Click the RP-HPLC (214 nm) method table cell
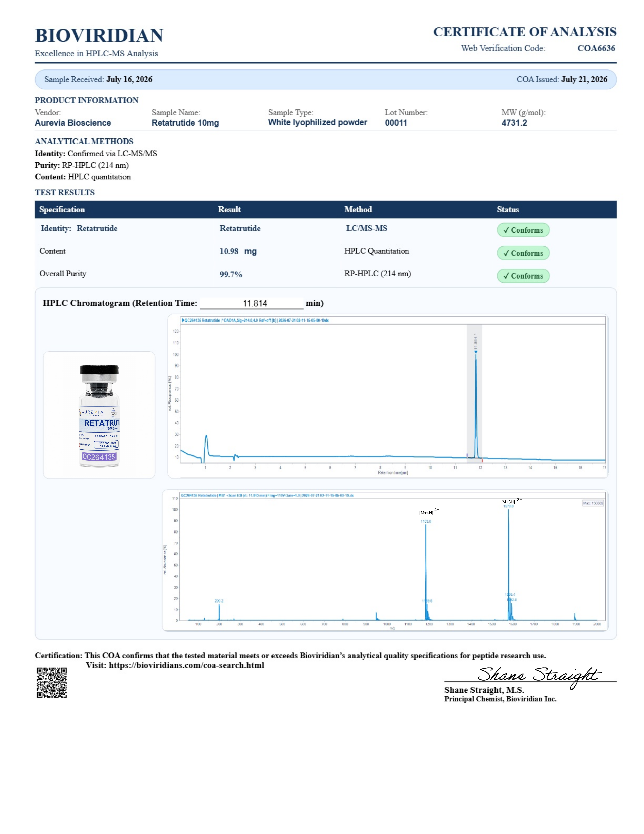This screenshot has height=834, width=644. (378, 274)
